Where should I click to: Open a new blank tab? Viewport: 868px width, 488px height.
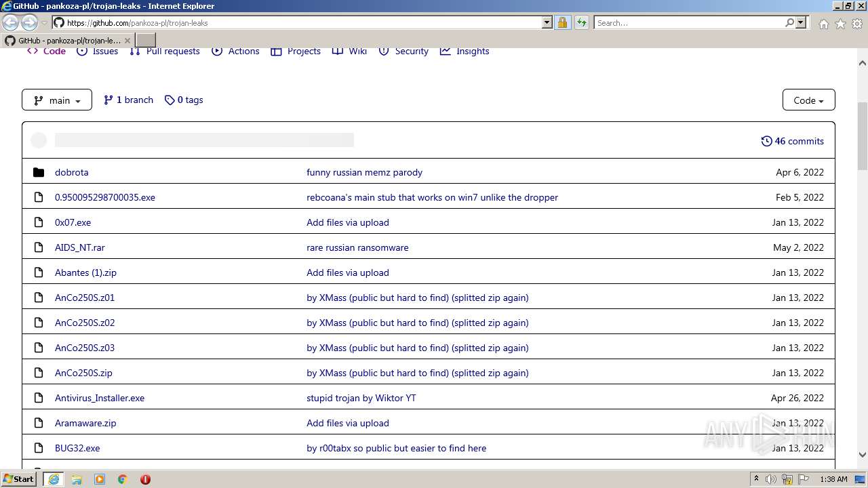click(146, 40)
